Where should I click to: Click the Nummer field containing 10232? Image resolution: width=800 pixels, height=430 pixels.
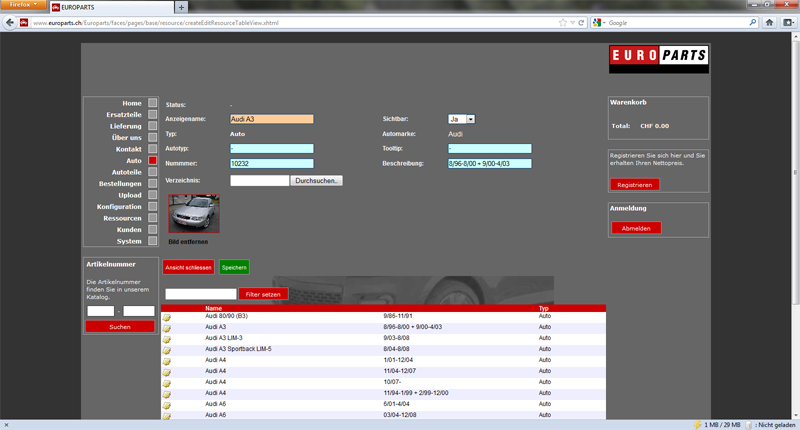pyautogui.click(x=271, y=163)
